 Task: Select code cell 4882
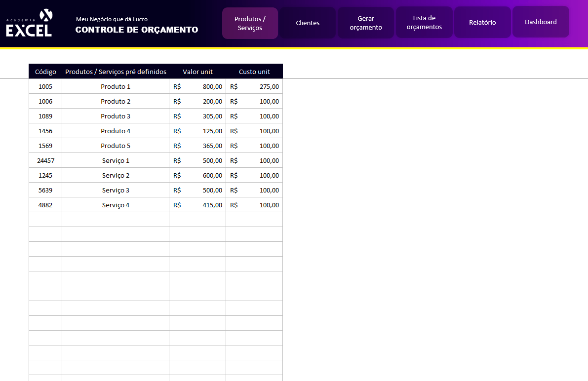click(45, 205)
